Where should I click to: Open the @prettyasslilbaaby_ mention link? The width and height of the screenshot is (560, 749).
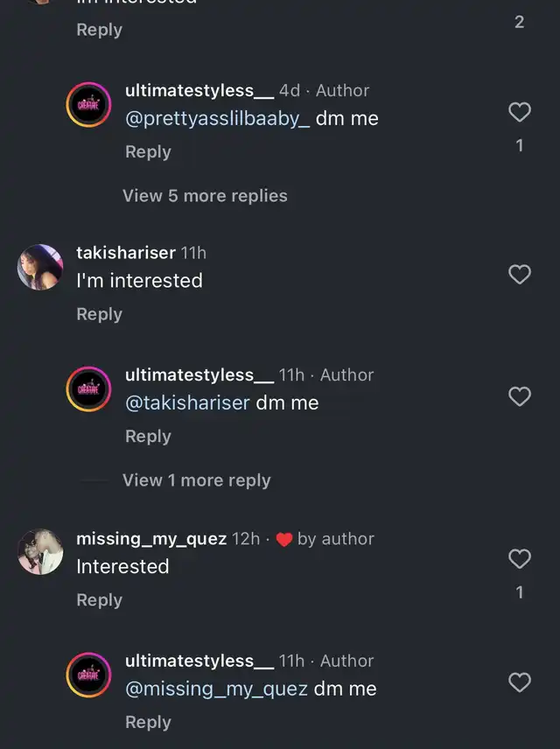coord(217,118)
